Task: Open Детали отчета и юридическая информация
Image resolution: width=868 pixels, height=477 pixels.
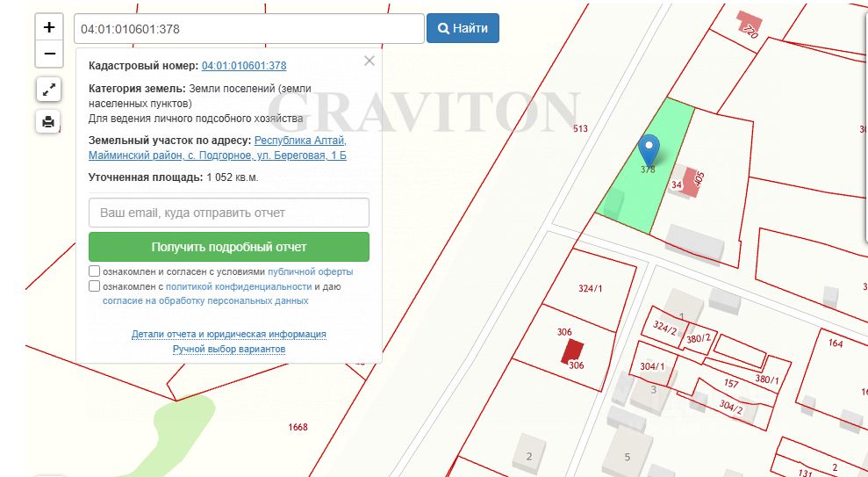Action: click(228, 334)
